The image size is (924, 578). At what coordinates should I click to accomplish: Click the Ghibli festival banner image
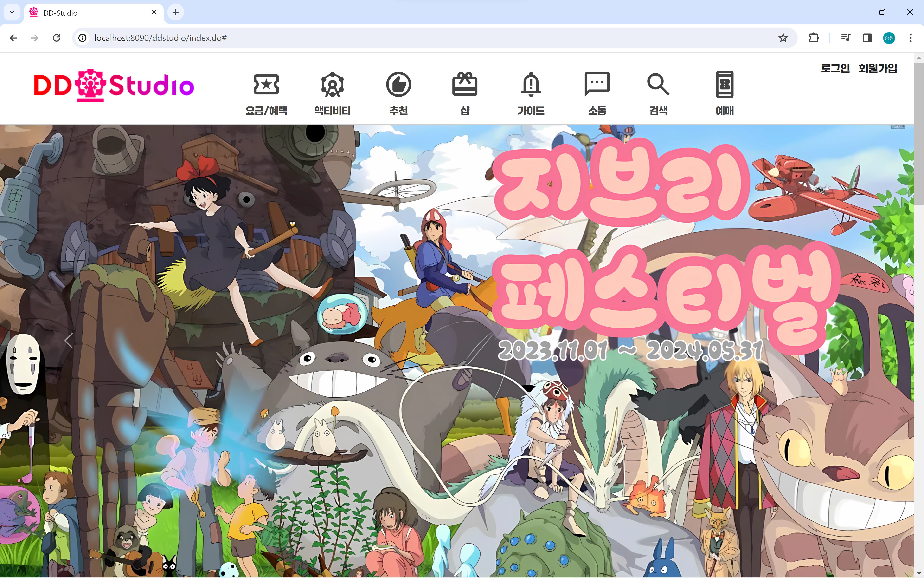(457, 351)
